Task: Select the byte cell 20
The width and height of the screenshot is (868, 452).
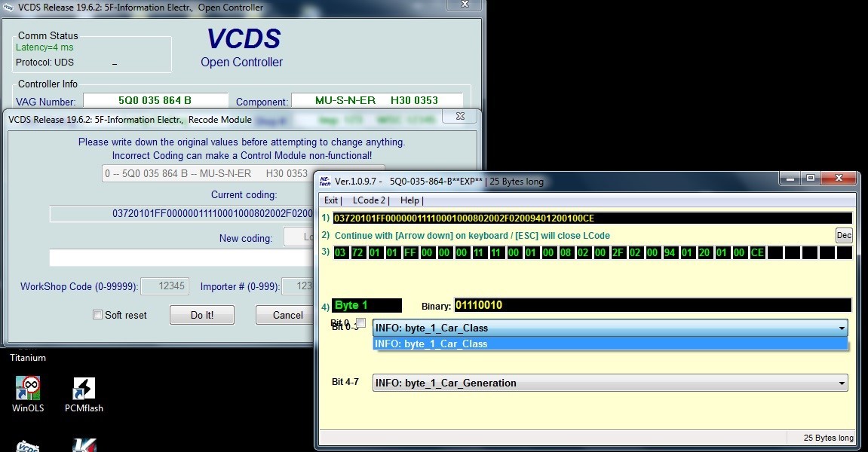Action: pos(704,253)
